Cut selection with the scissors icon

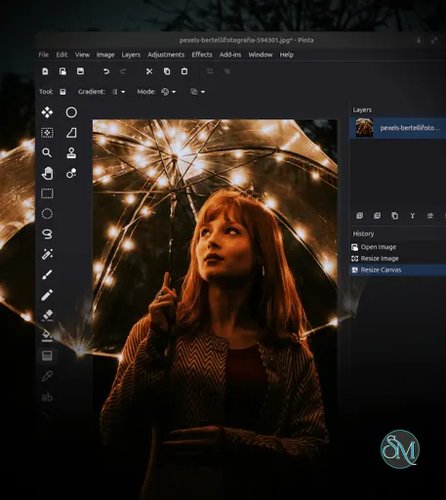point(149,71)
